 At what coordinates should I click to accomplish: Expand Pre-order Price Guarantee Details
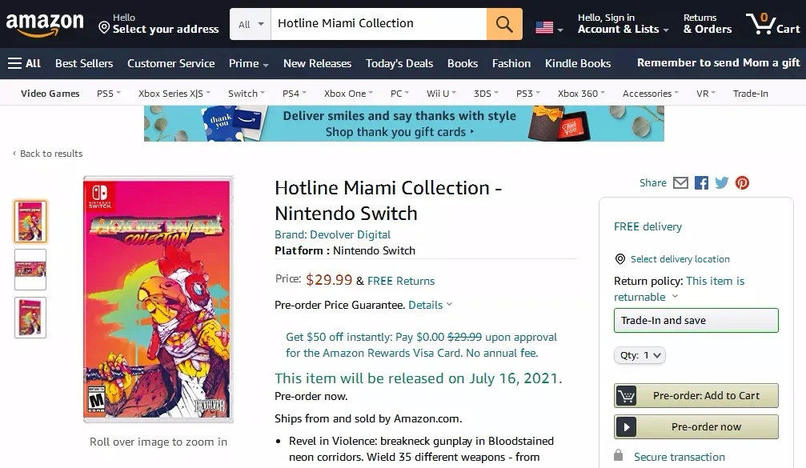[x=430, y=305]
